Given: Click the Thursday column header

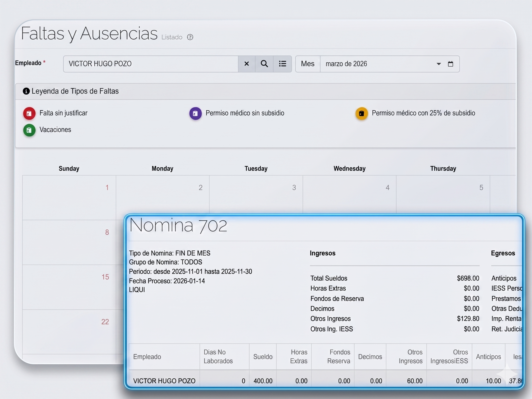Looking at the screenshot, I should coord(443,169).
